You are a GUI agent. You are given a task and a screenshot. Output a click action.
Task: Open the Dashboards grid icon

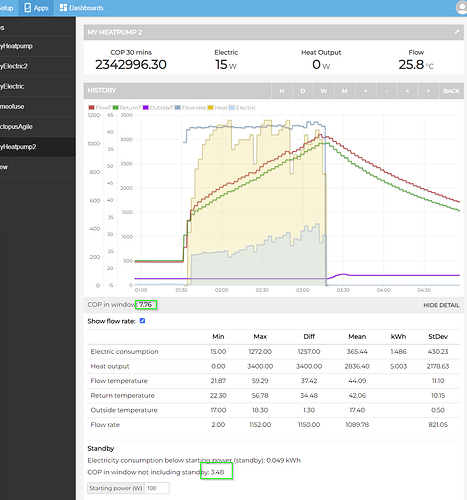pos(63,8)
